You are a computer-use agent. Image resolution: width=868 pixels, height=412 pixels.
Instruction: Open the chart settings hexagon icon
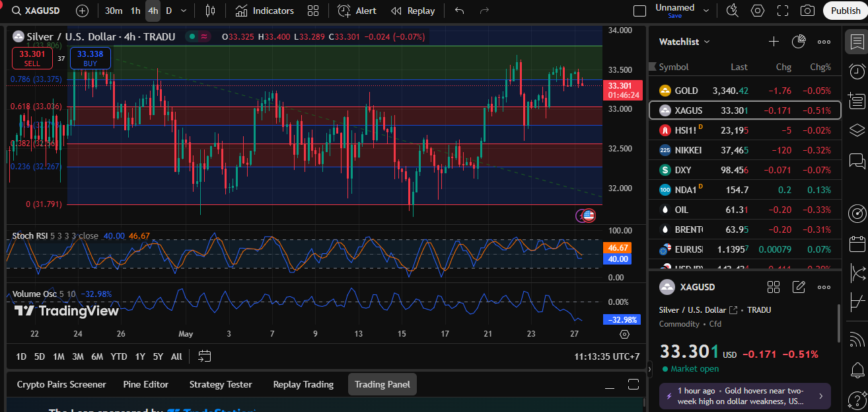coord(758,11)
